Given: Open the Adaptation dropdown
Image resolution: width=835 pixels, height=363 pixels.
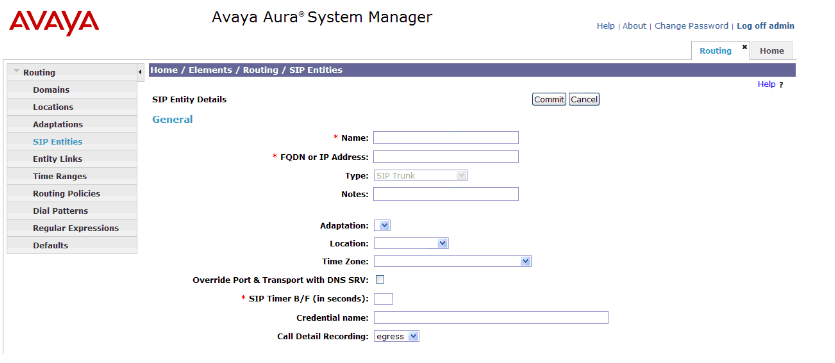Looking at the screenshot, I should point(383,226).
